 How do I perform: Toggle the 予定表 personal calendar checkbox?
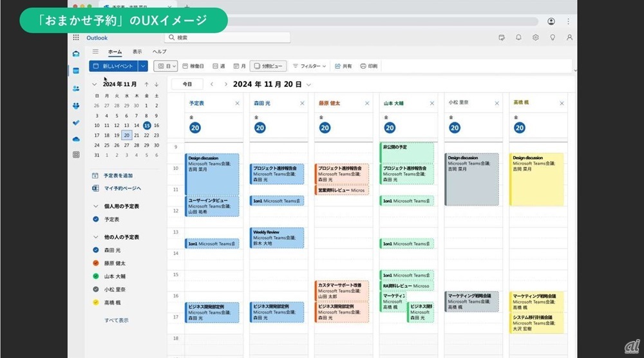tap(96, 219)
